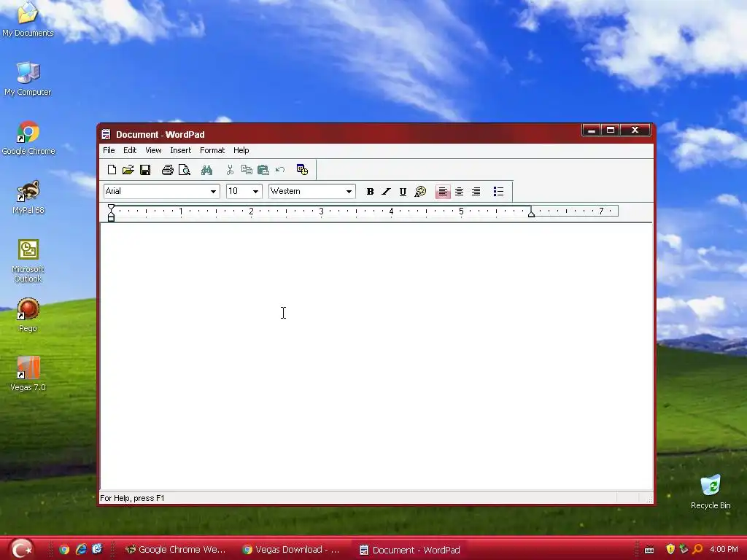Switch to Vegas Download taskbar button
The height and width of the screenshot is (560, 747).
[291, 550]
